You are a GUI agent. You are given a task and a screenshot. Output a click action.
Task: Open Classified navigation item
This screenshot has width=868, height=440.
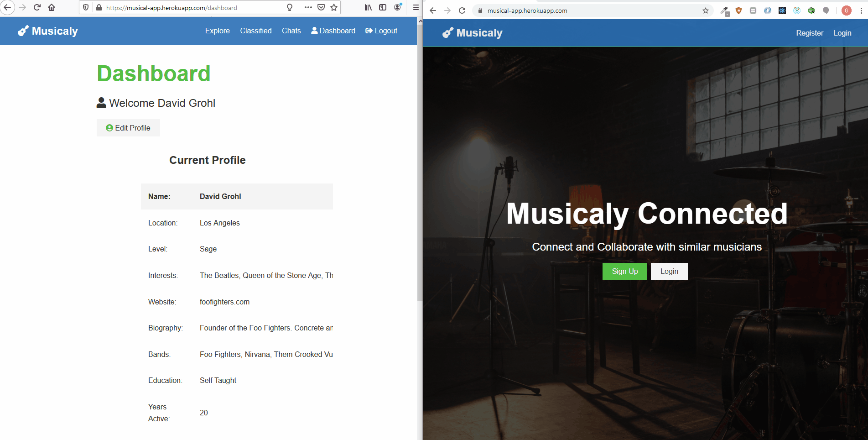coord(256,31)
